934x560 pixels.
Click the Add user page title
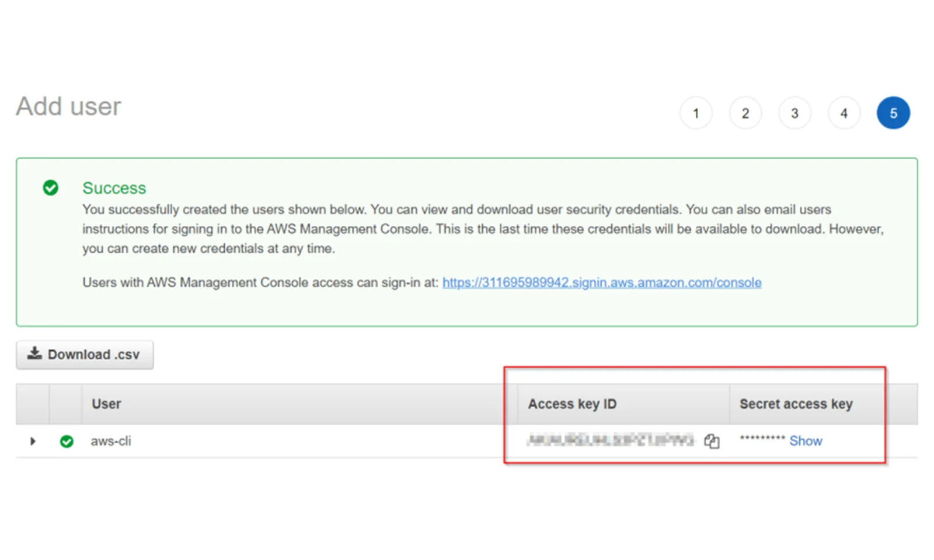coord(68,106)
